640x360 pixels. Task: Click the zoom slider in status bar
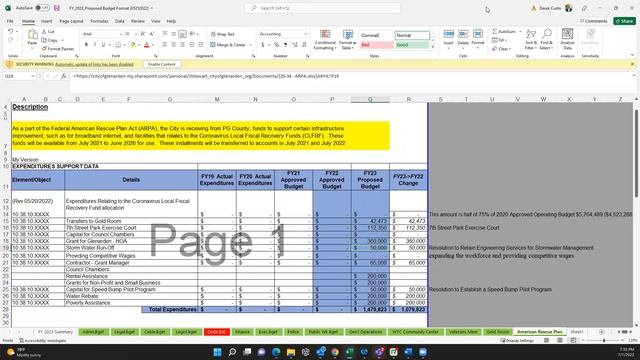(x=604, y=340)
